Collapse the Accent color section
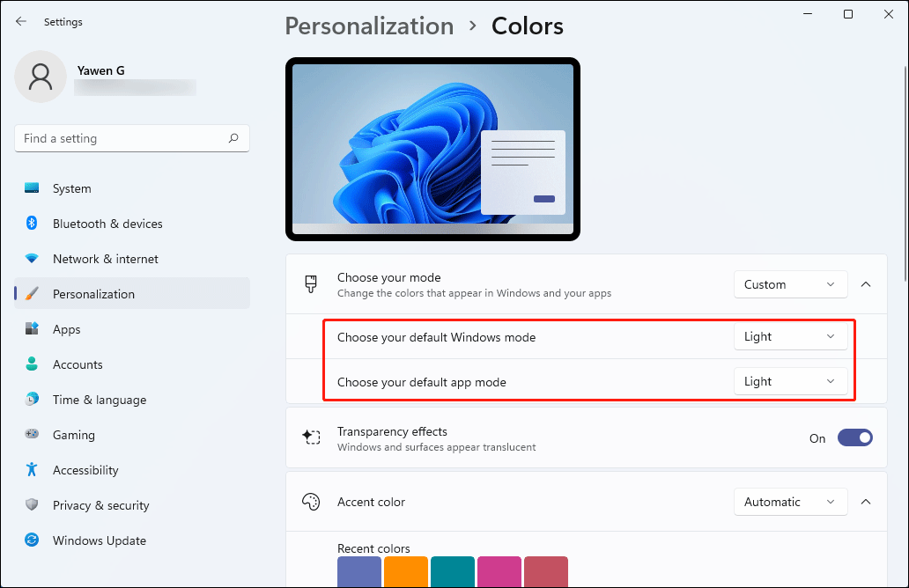This screenshot has height=588, width=909. coord(866,502)
